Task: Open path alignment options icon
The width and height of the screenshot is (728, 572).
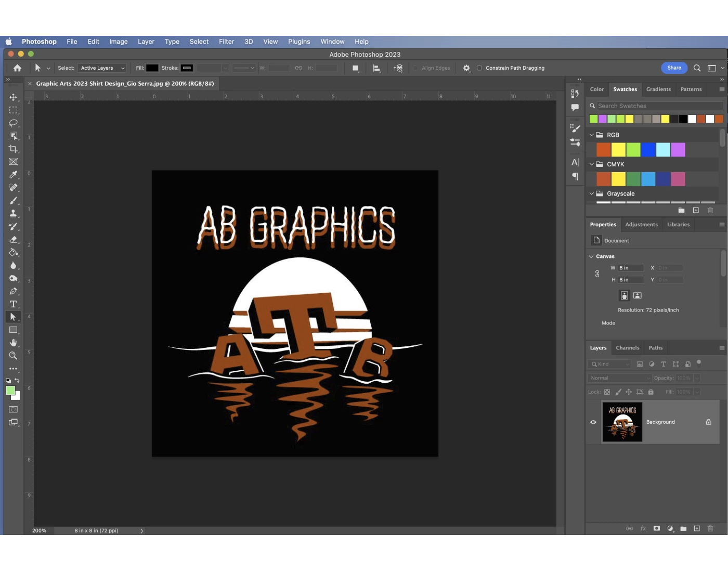Action: (x=377, y=68)
